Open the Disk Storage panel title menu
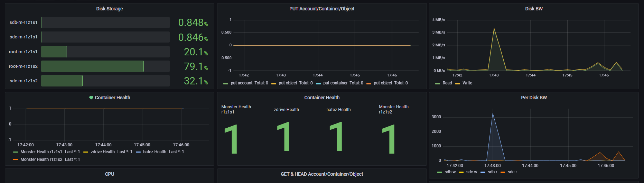The image size is (644, 183). (109, 9)
